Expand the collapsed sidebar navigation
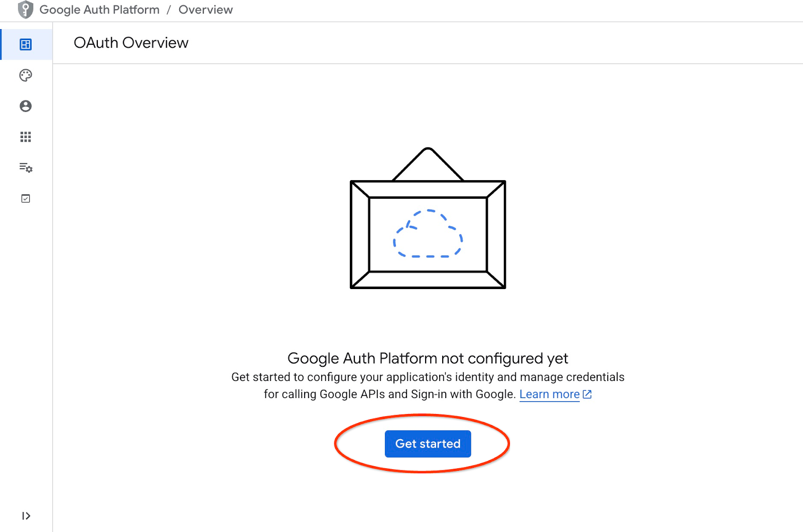Viewport: 803px width, 532px height. coord(26,516)
